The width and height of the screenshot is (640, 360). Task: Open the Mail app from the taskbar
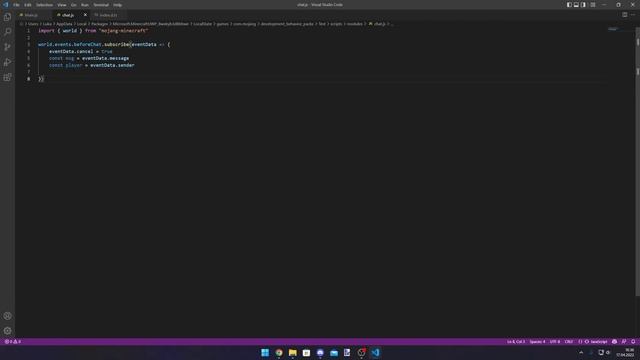(334, 353)
